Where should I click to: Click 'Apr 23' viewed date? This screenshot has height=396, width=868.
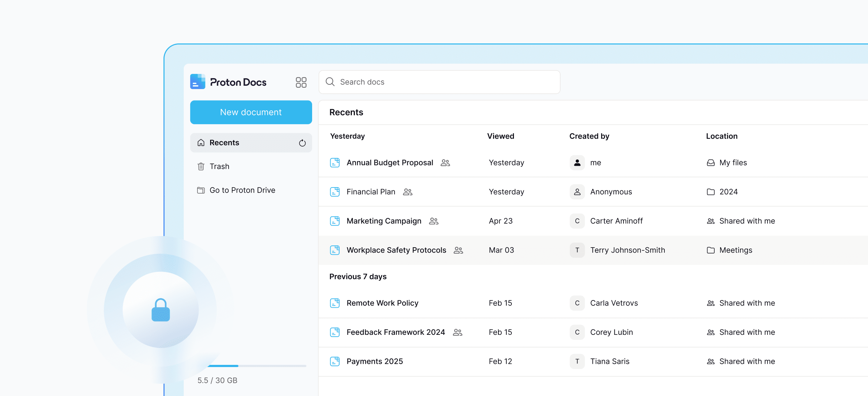(501, 221)
